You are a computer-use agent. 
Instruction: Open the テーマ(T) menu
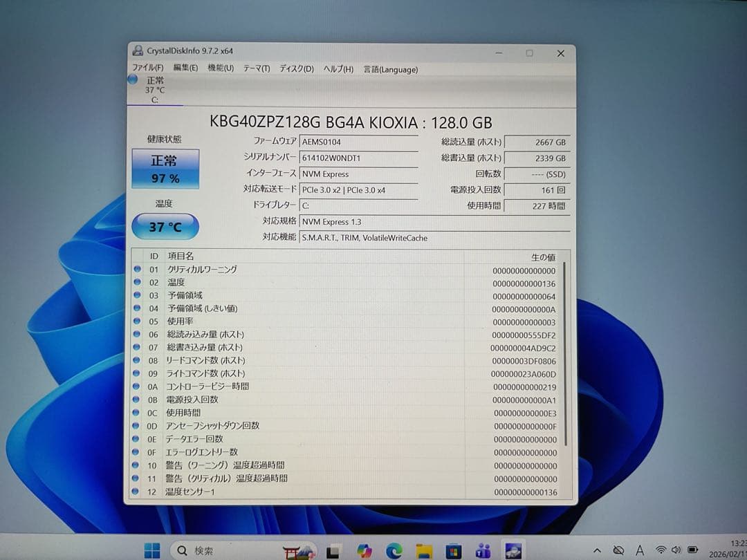point(257,68)
